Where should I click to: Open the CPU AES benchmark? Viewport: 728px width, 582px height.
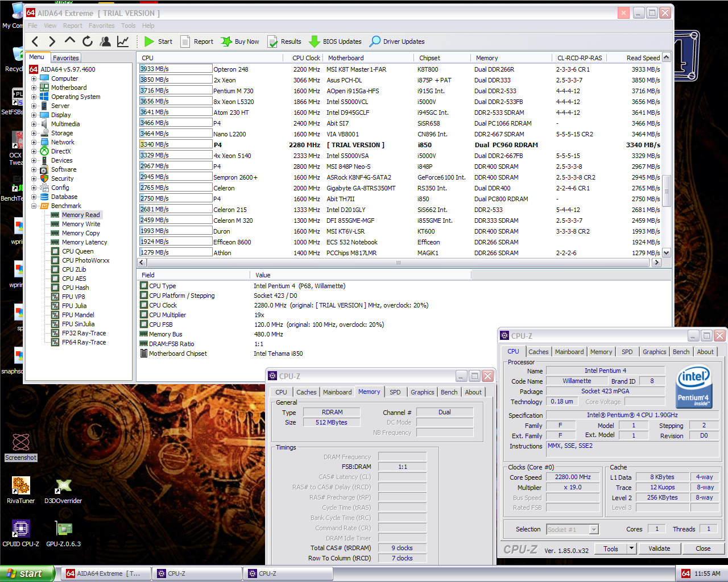pyautogui.click(x=74, y=278)
